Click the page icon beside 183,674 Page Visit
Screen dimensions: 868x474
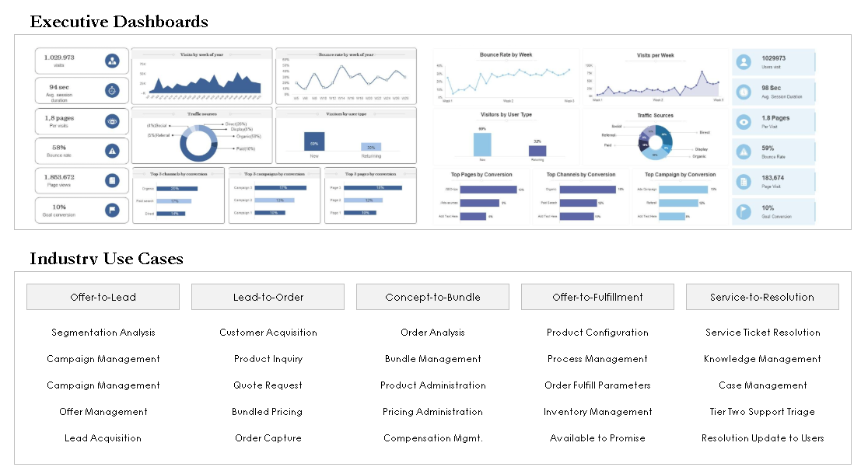click(744, 182)
